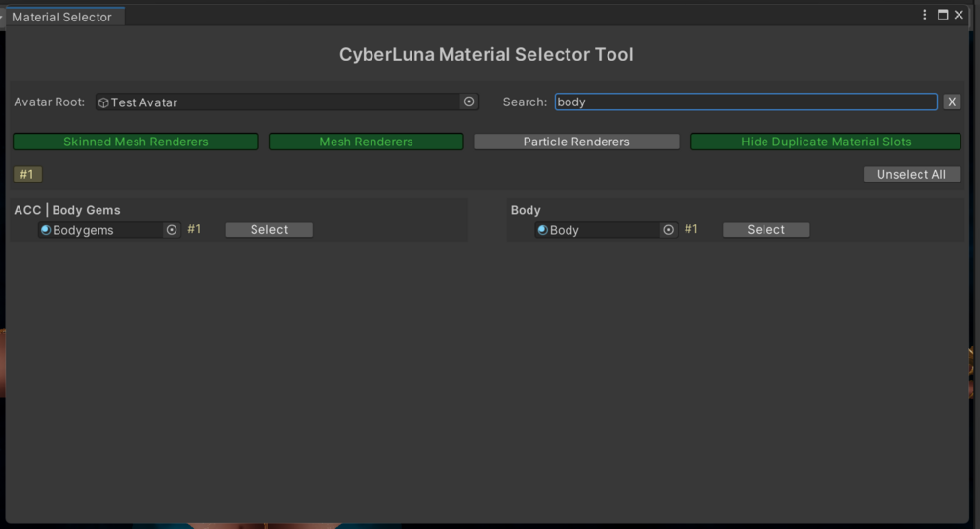Click the Body material sphere icon

click(x=542, y=230)
